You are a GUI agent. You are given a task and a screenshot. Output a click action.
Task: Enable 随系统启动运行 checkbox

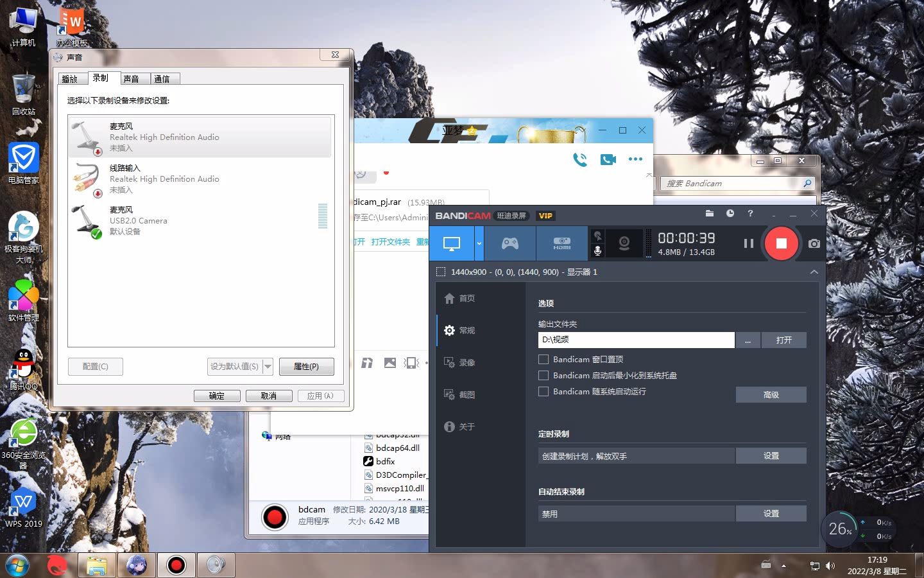543,392
